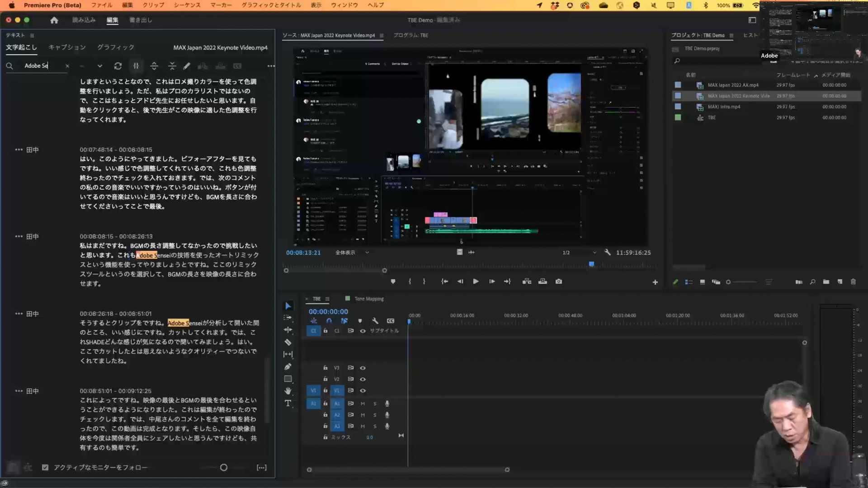
Task: Switch to プログラム: TBE tab
Action: pyautogui.click(x=410, y=35)
